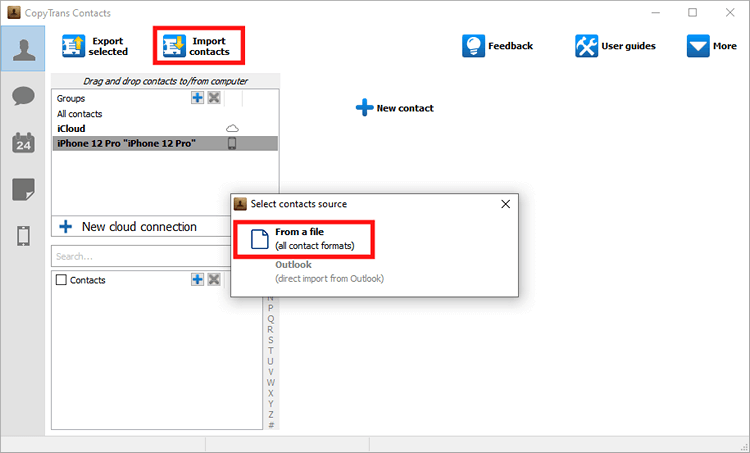Click the contacts Search field
This screenshot has height=453, width=750.
tap(142, 256)
